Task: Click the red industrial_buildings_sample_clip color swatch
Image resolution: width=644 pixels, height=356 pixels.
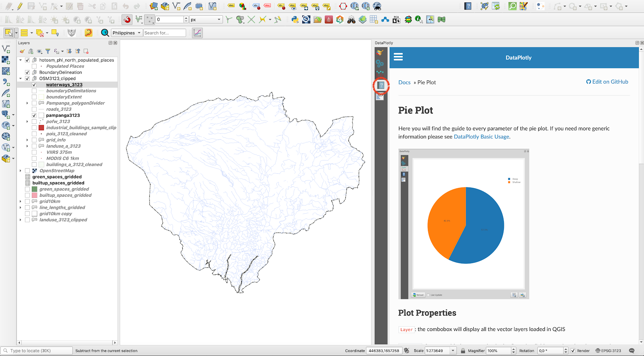Action: pos(41,128)
